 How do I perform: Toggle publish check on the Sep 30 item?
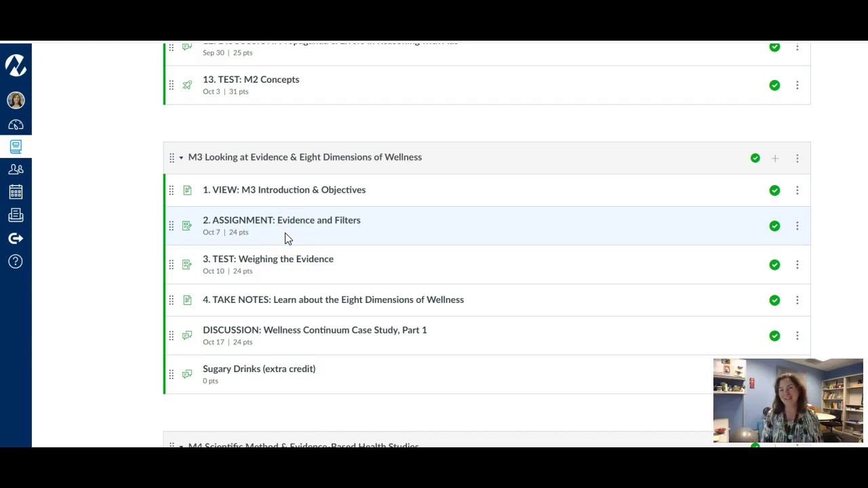(x=774, y=47)
